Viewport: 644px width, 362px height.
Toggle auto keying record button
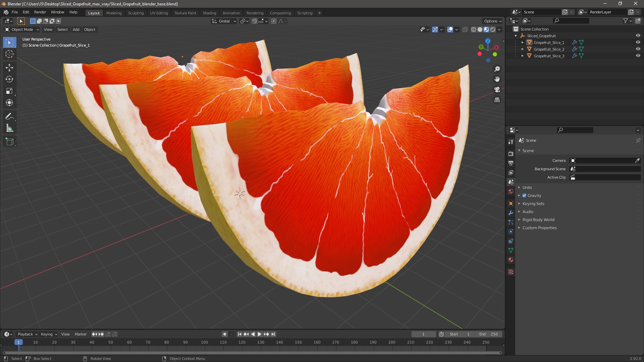[225, 334]
